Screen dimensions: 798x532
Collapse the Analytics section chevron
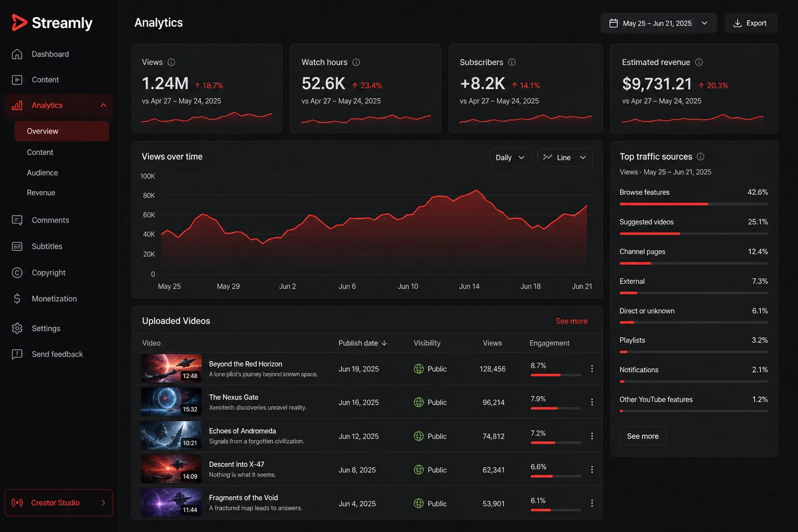pos(103,105)
